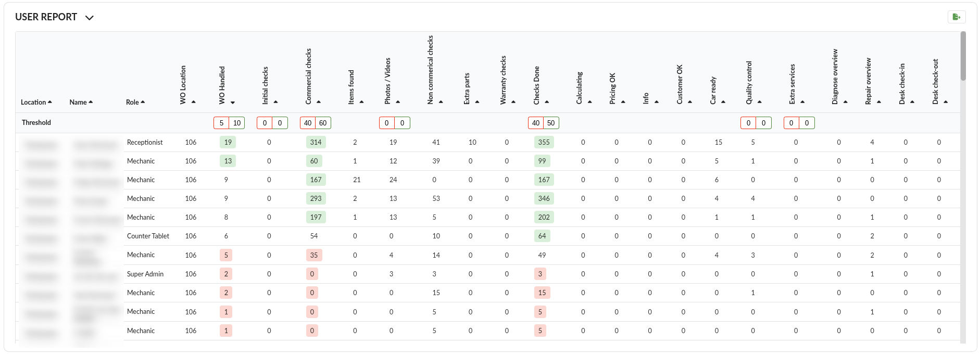The width and height of the screenshot is (980, 355).
Task: Sort the Photos / Videos column
Action: click(x=398, y=102)
